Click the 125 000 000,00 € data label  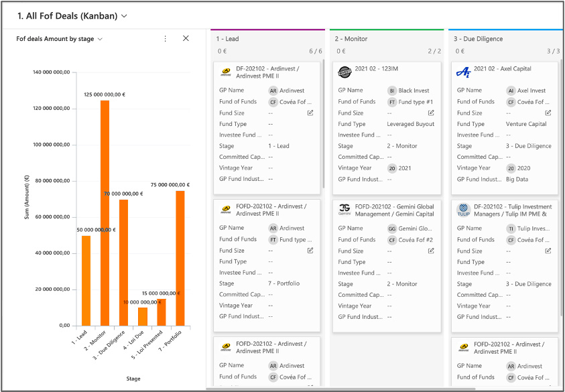pos(105,94)
